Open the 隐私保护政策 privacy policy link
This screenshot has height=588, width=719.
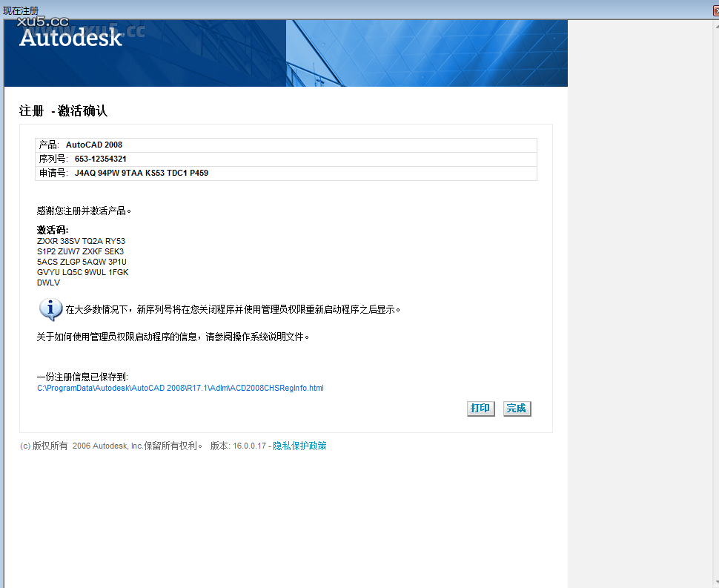click(x=300, y=446)
